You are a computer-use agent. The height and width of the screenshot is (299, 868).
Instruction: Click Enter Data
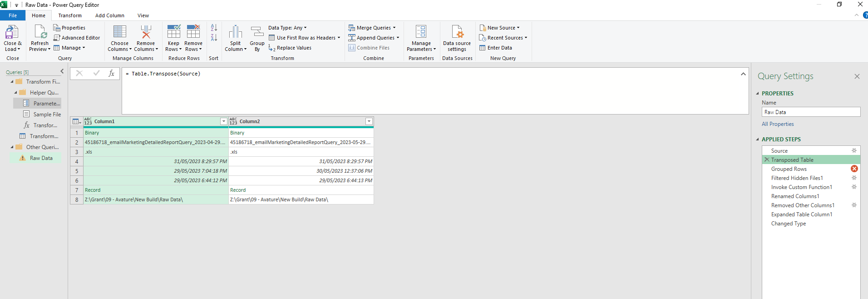[x=496, y=48]
